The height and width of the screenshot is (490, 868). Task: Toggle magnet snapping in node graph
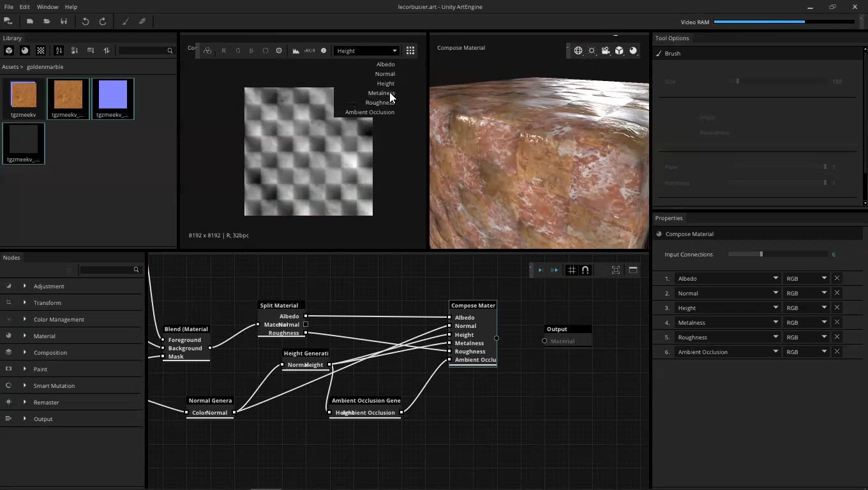[585, 270]
